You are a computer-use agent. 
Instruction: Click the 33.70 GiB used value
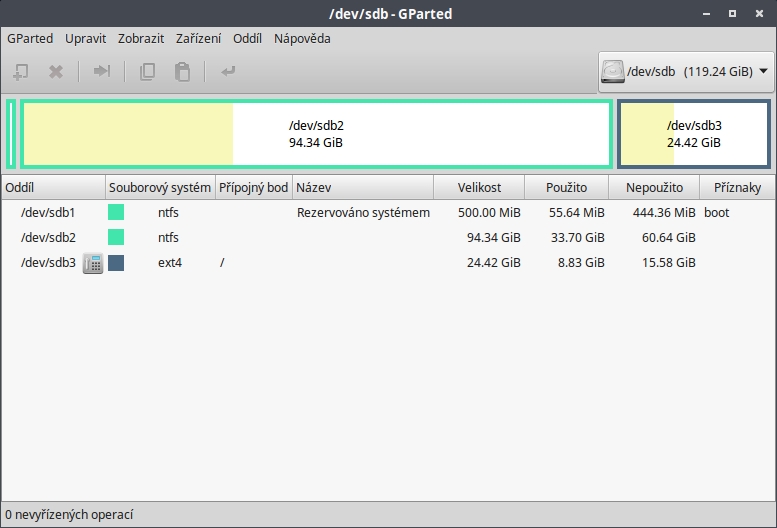(x=578, y=237)
